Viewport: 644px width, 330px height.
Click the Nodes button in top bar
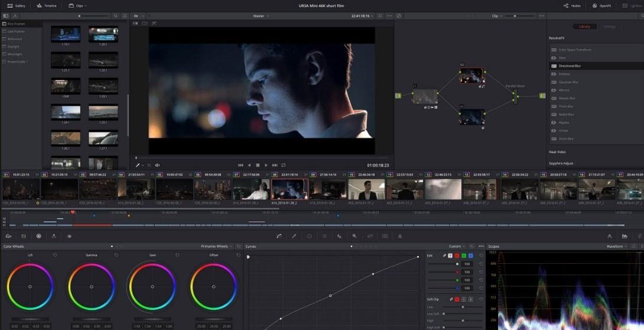pos(571,5)
